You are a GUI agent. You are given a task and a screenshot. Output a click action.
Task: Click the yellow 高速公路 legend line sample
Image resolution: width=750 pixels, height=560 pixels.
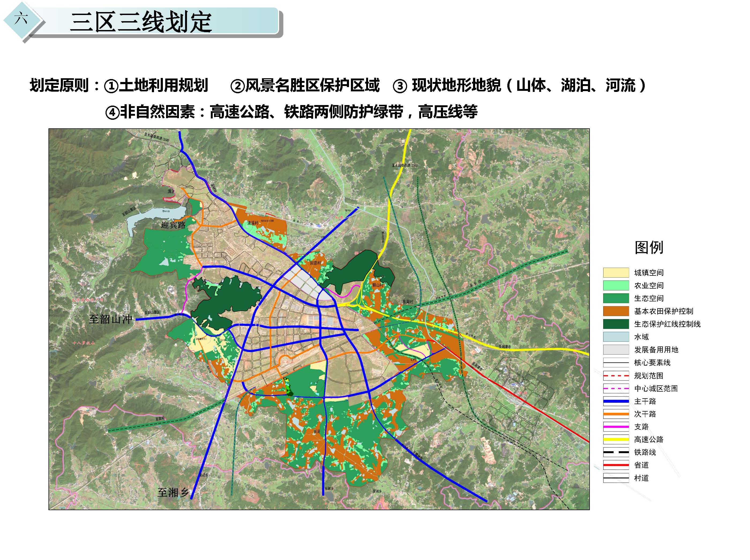pyautogui.click(x=616, y=439)
